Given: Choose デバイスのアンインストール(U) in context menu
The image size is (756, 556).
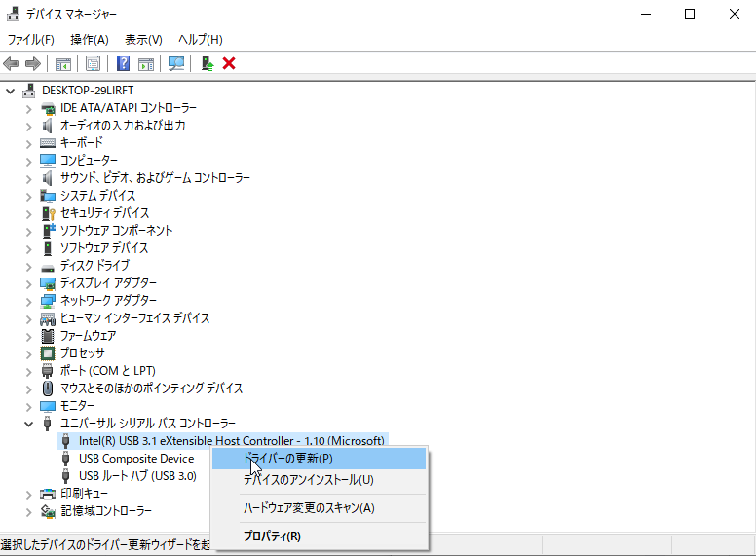Looking at the screenshot, I should click(x=320, y=480).
